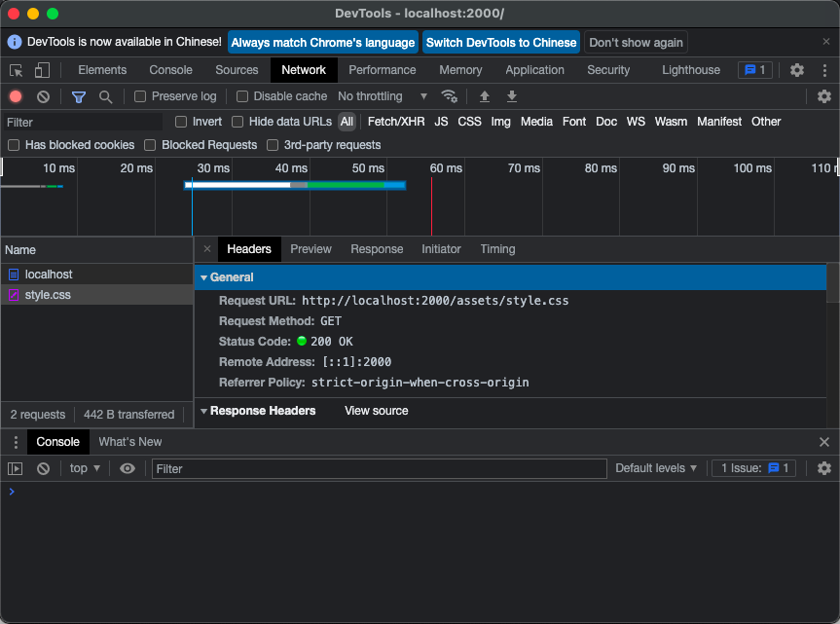The width and height of the screenshot is (840, 624).
Task: Check the Invert filter checkbox
Action: click(x=181, y=122)
